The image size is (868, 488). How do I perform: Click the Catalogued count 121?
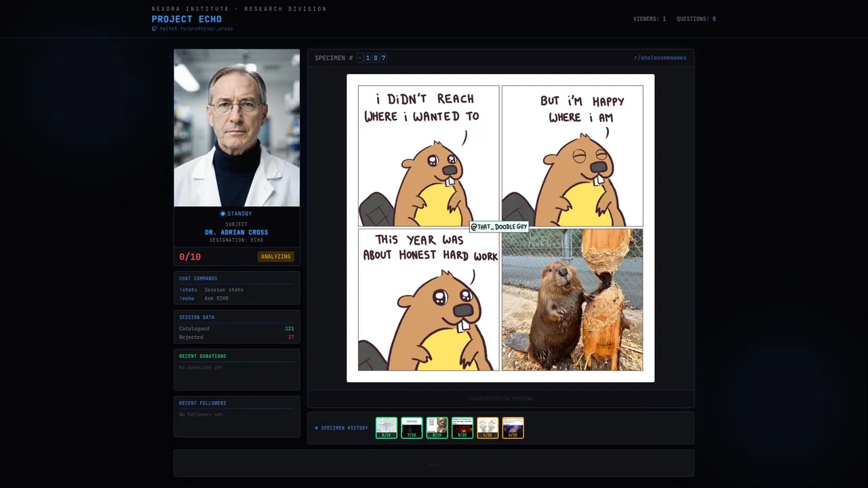pyautogui.click(x=290, y=329)
